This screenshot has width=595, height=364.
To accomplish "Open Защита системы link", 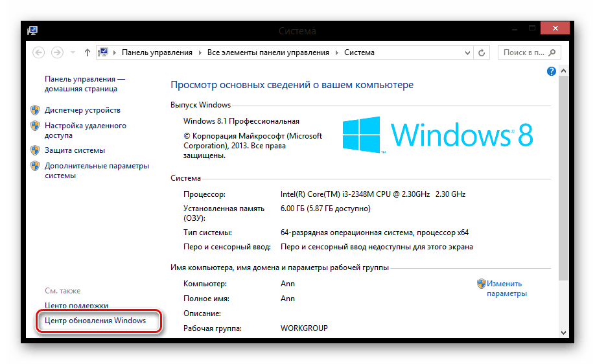I will click(x=75, y=150).
